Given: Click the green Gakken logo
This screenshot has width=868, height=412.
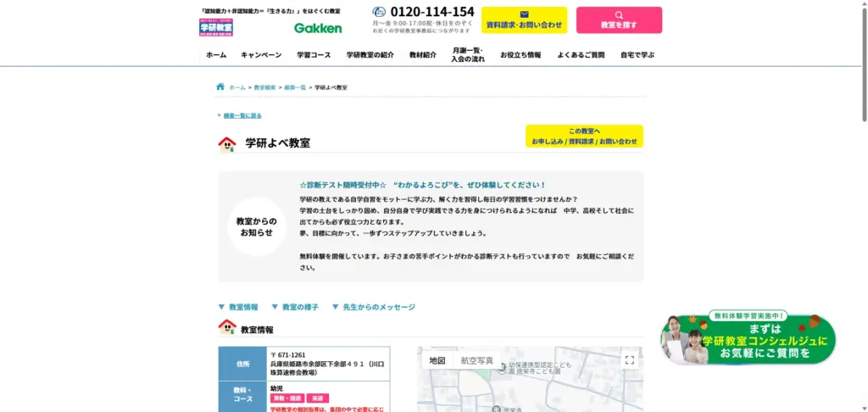Looking at the screenshot, I should 318,28.
